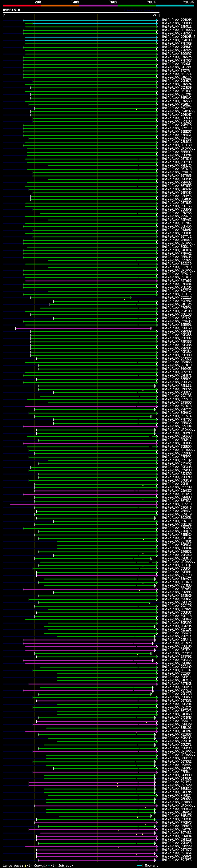This screenshot has width=197, height=868.
Task: Select label UniRef100_Q5VP33
Action: click(177, 470)
